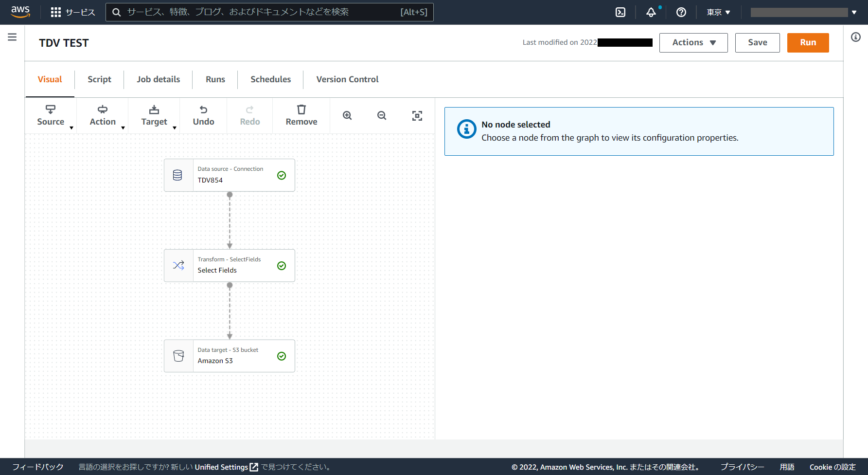868x475 pixels.
Task: Save the TDV TEST job
Action: [757, 43]
